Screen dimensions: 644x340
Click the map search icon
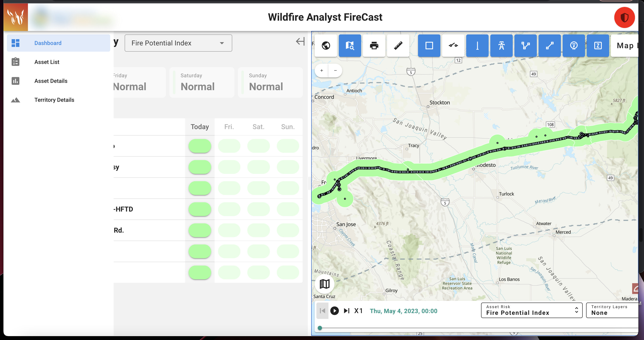350,45
